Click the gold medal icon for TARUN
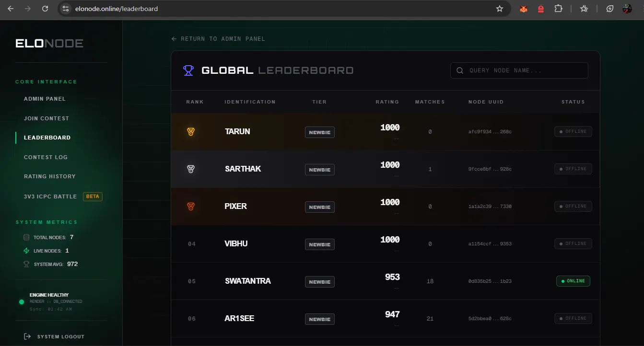Screen dimensions: 644x346 coord(191,131)
